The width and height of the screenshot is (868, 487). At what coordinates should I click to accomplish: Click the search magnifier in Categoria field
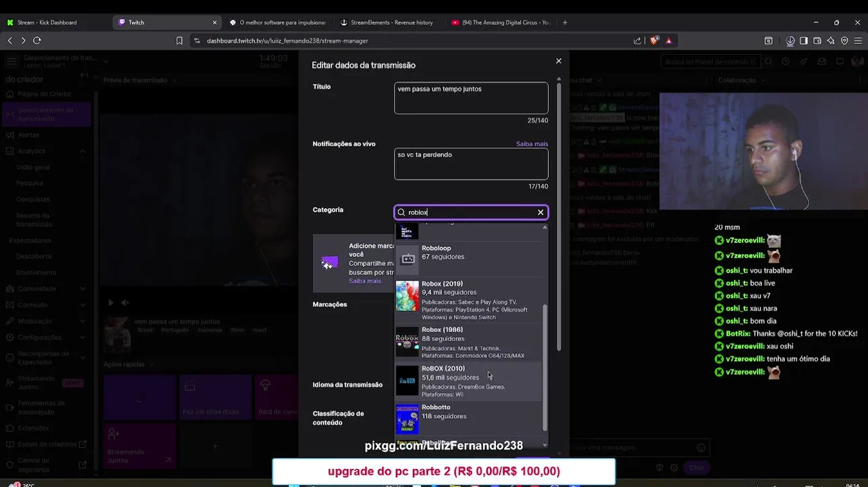point(401,212)
